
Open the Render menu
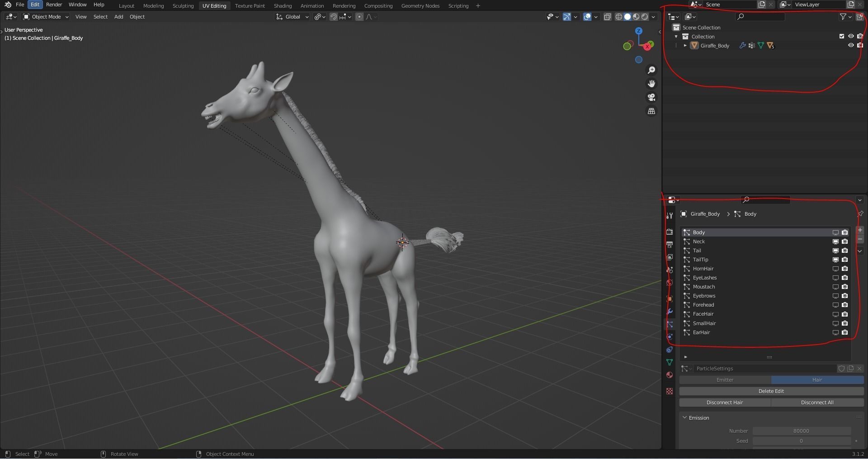click(x=54, y=5)
